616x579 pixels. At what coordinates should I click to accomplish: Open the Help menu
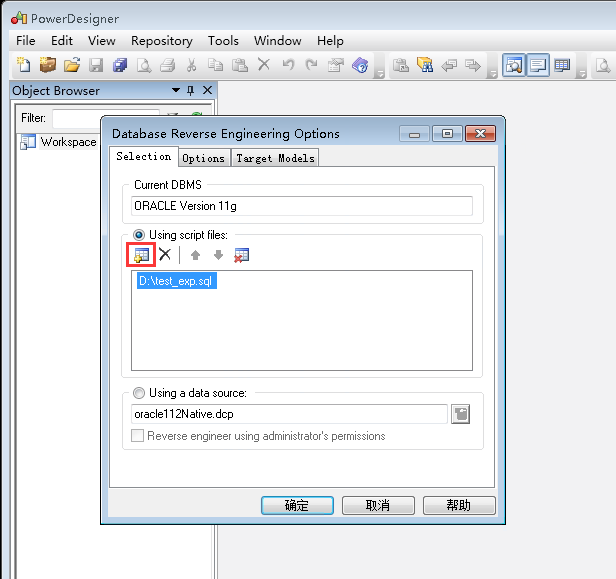[x=330, y=41]
